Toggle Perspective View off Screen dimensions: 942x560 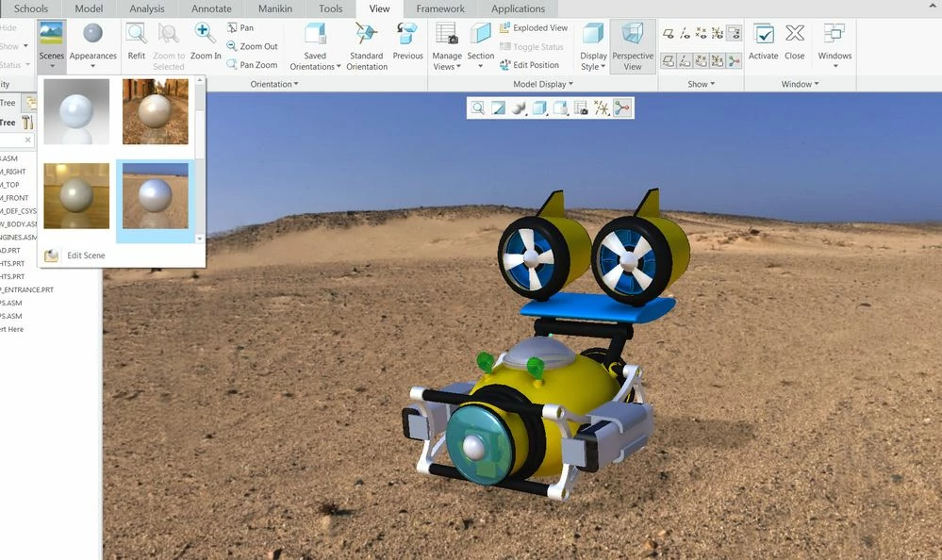[633, 44]
